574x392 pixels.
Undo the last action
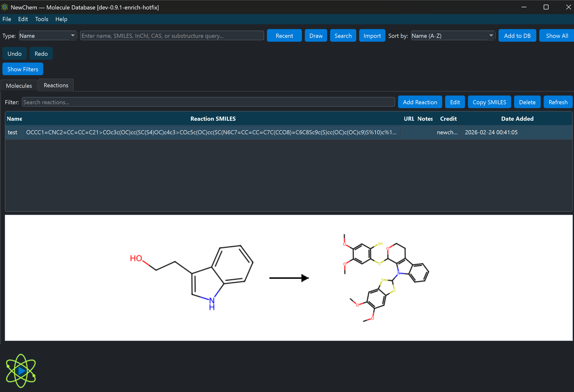(14, 53)
